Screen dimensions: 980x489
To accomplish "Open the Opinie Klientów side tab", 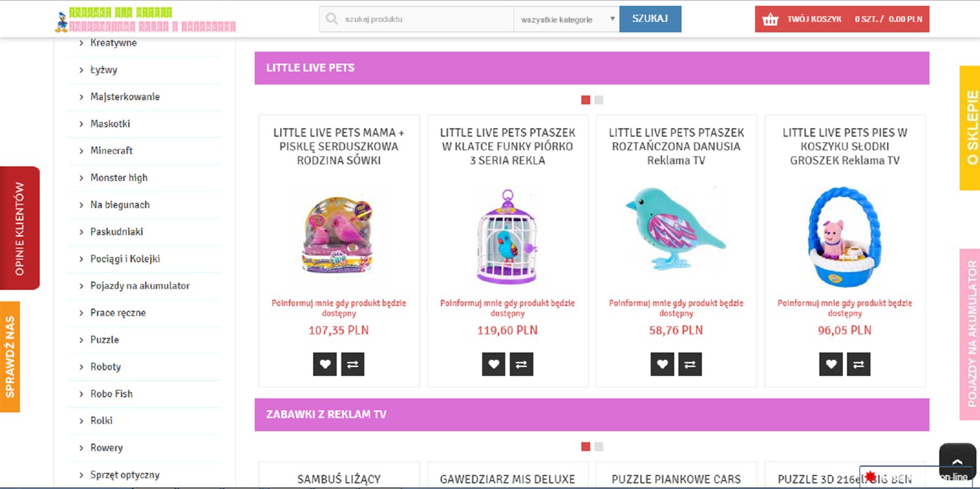I will click(x=20, y=228).
